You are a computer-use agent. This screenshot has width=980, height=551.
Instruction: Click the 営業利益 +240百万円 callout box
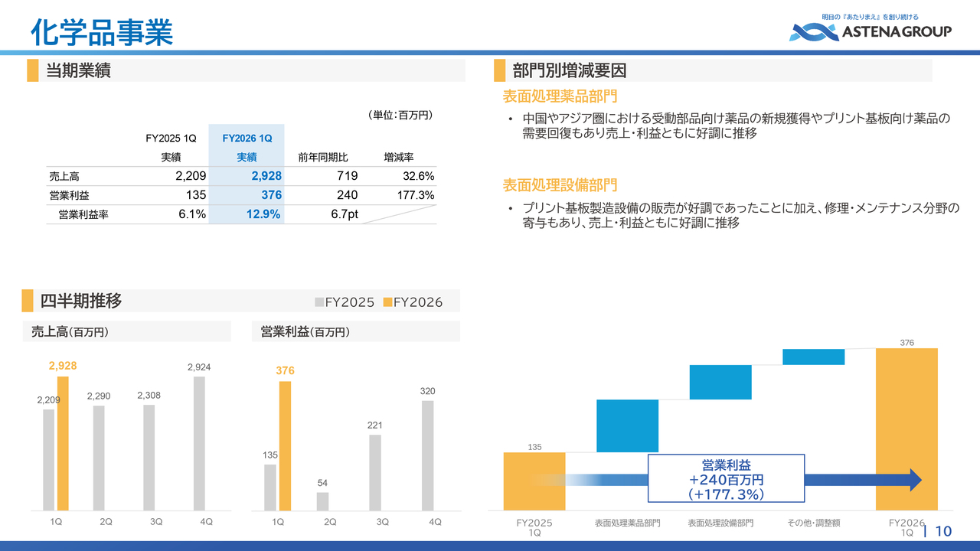pyautogui.click(x=726, y=478)
